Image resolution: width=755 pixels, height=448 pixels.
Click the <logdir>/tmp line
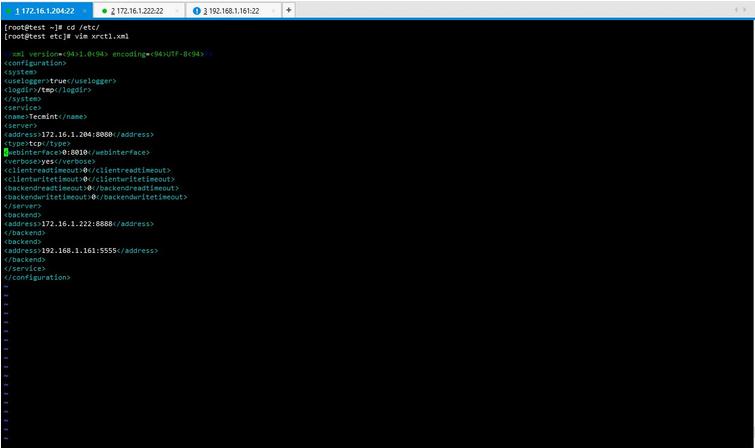pos(48,90)
